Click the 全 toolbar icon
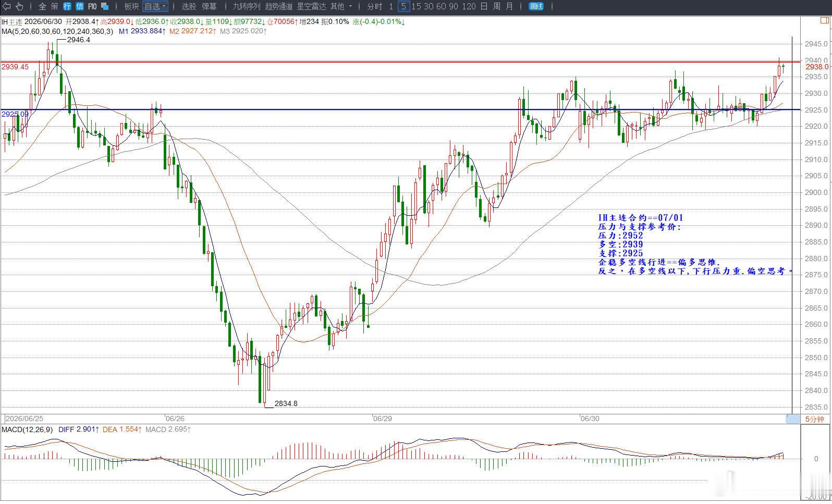The height and width of the screenshot is (504, 832). pos(42,6)
